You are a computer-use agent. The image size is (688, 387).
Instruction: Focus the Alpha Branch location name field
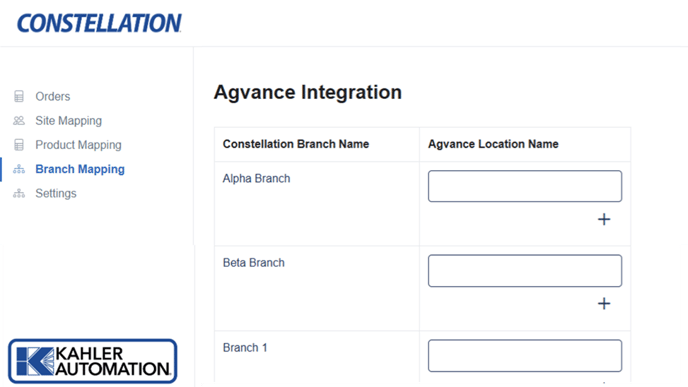click(525, 186)
